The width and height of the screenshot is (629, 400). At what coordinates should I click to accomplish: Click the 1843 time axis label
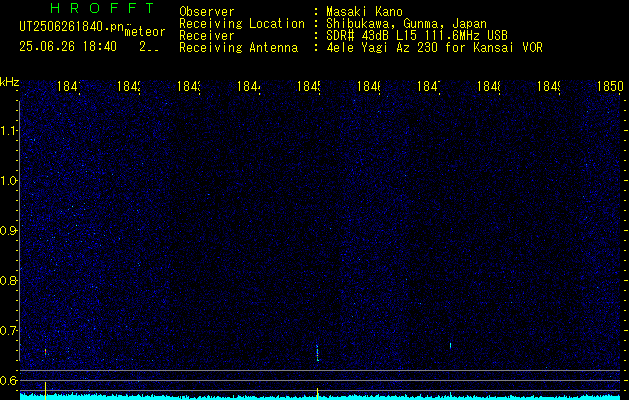[189, 86]
